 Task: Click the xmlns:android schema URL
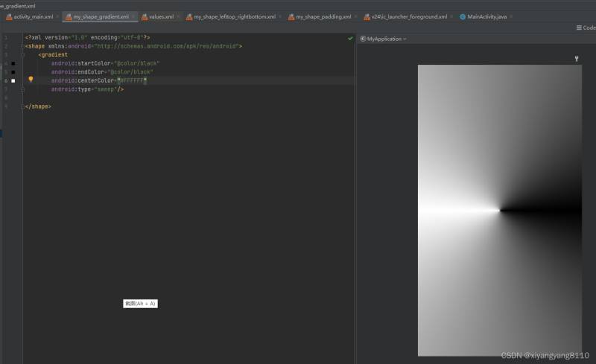(x=167, y=46)
